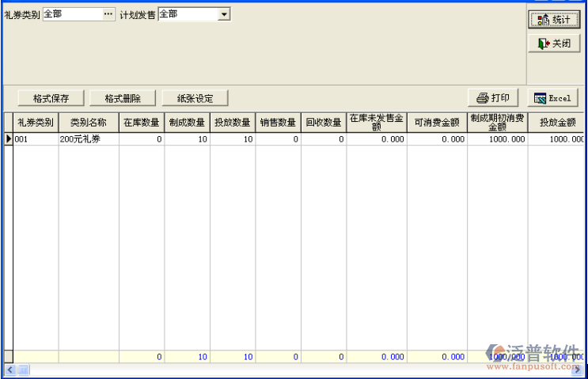Image resolution: width=588 pixels, height=379 pixels.
Task: Open the 礼券类别 ellipsis lookup button
Action: 108,14
